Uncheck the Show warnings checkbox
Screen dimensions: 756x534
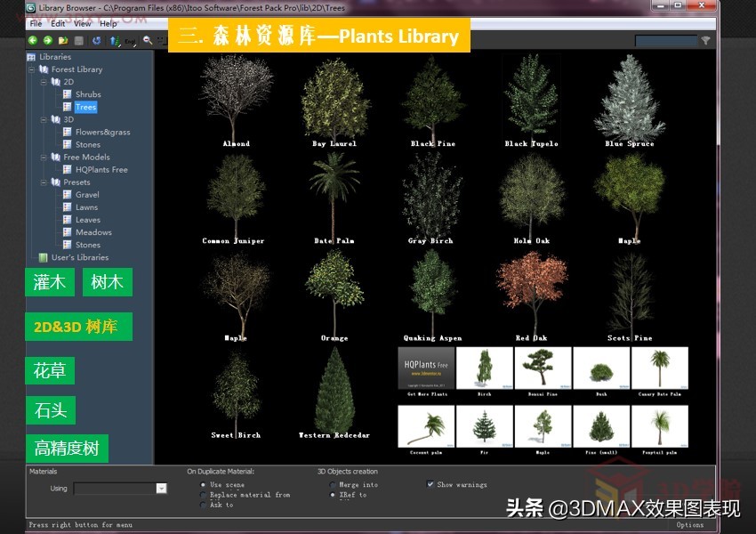430,484
